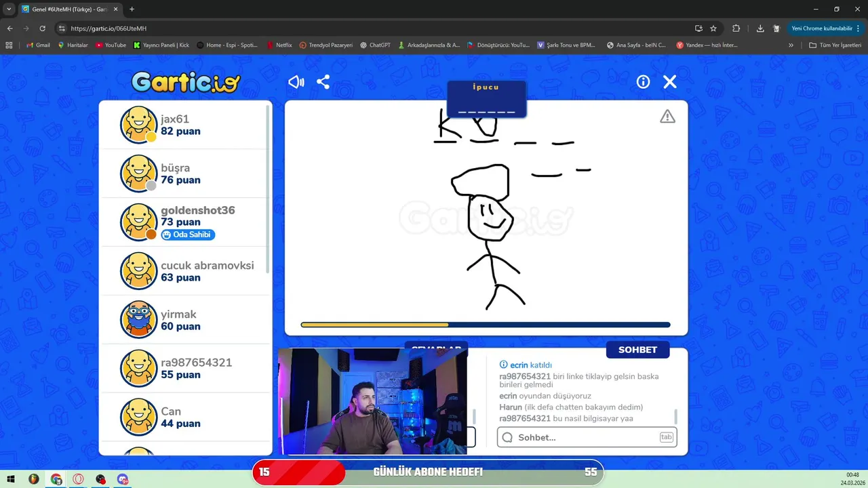This screenshot has height=488, width=868.
Task: Click the round timer progress bar
Action: [486, 325]
